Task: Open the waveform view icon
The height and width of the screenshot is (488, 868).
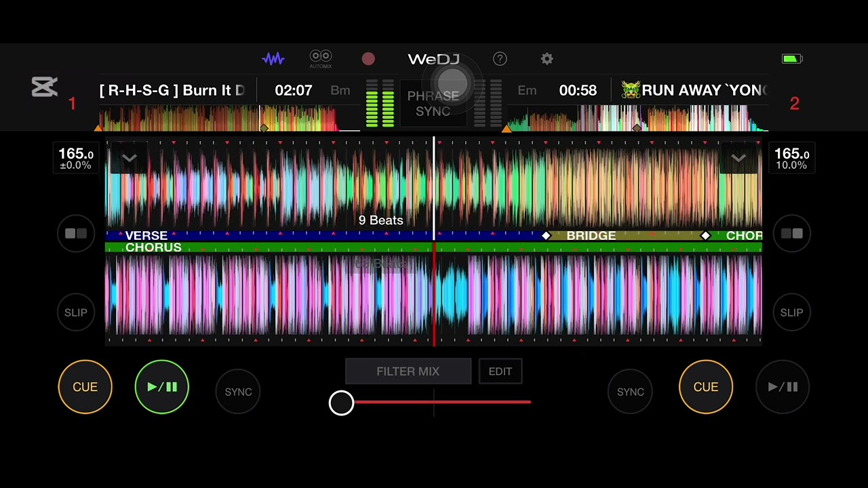Action: [273, 59]
